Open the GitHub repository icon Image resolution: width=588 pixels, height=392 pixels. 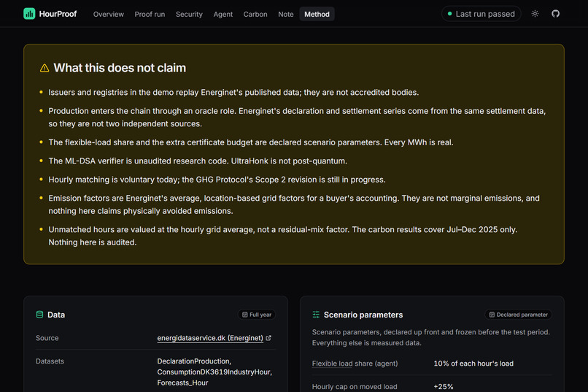(x=555, y=14)
